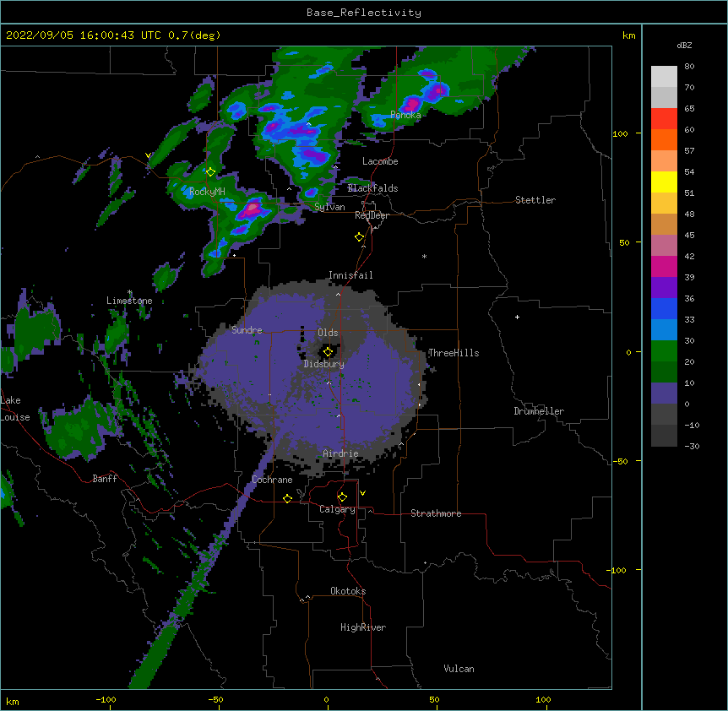Click the yellow v marker right of Calgary diamond
The height and width of the screenshot is (711, 728).
click(362, 493)
